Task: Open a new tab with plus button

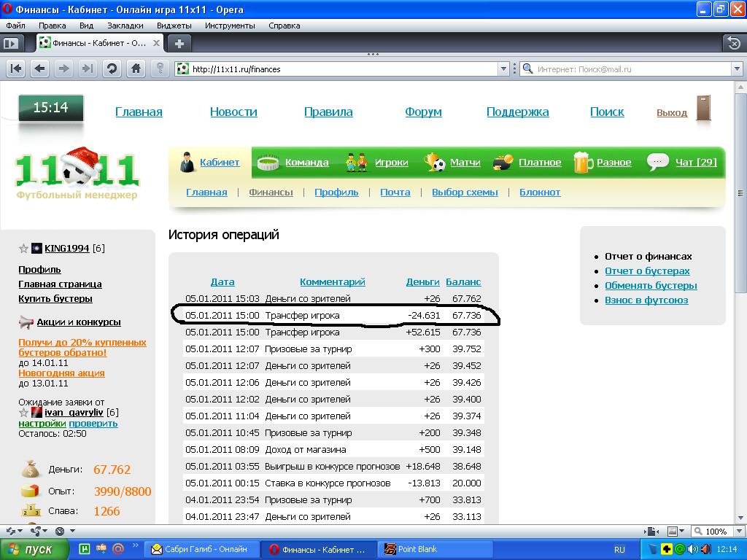Action: [x=179, y=43]
